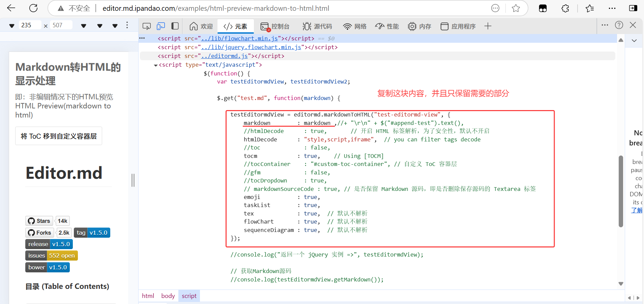Open the Memory tab
The image size is (644, 304).
point(419,26)
